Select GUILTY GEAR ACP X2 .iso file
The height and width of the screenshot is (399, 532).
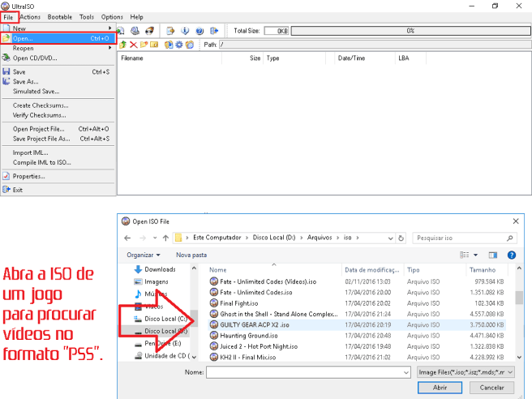[x=254, y=324]
